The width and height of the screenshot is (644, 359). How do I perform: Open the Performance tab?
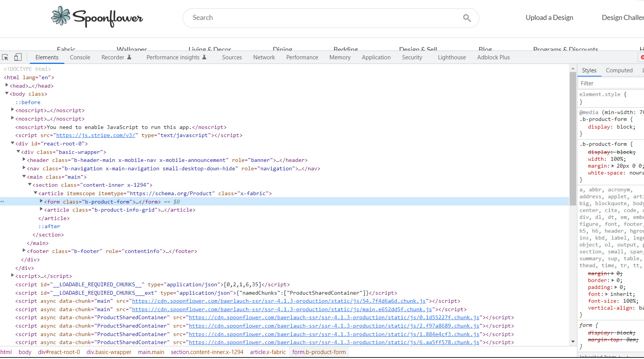coord(302,57)
